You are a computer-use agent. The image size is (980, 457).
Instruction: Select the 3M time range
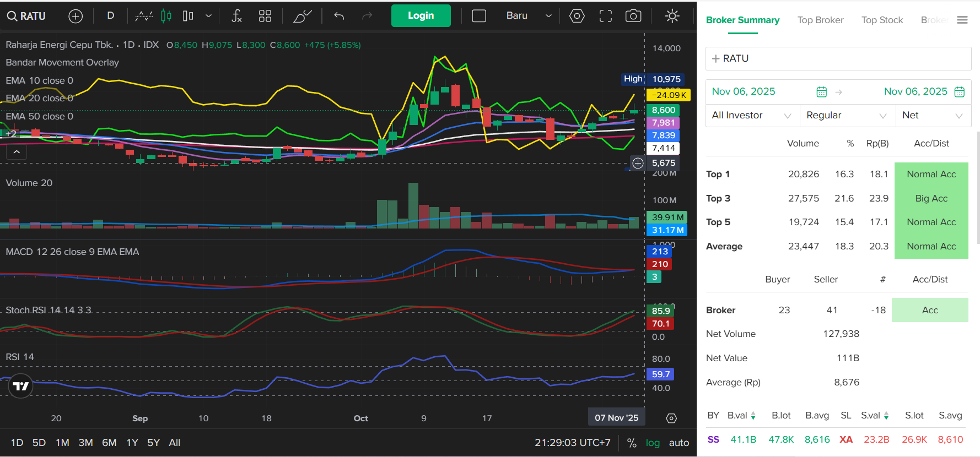pos(85,443)
